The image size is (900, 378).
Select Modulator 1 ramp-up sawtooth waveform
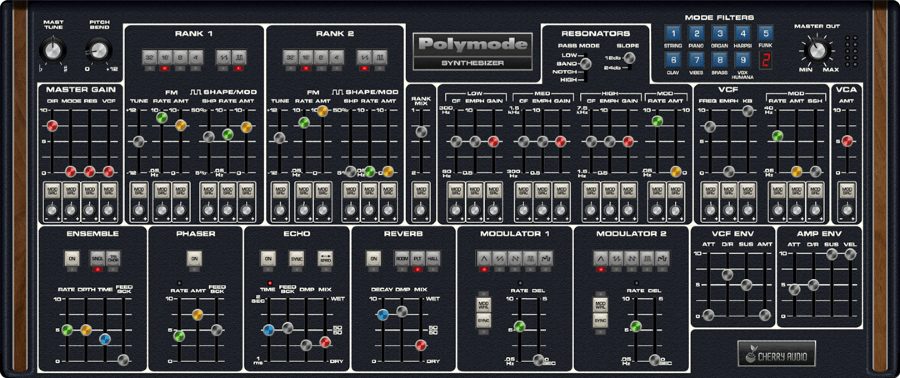coord(499,258)
